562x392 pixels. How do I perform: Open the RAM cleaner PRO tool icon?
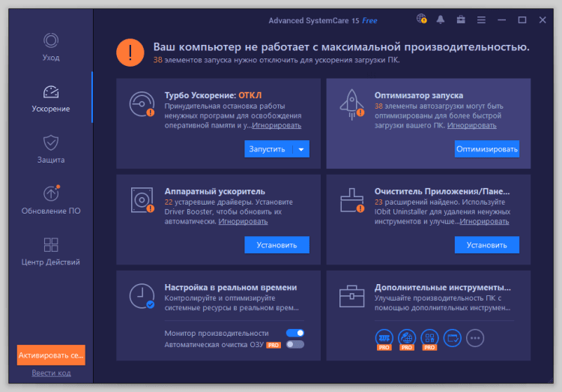[x=384, y=339]
